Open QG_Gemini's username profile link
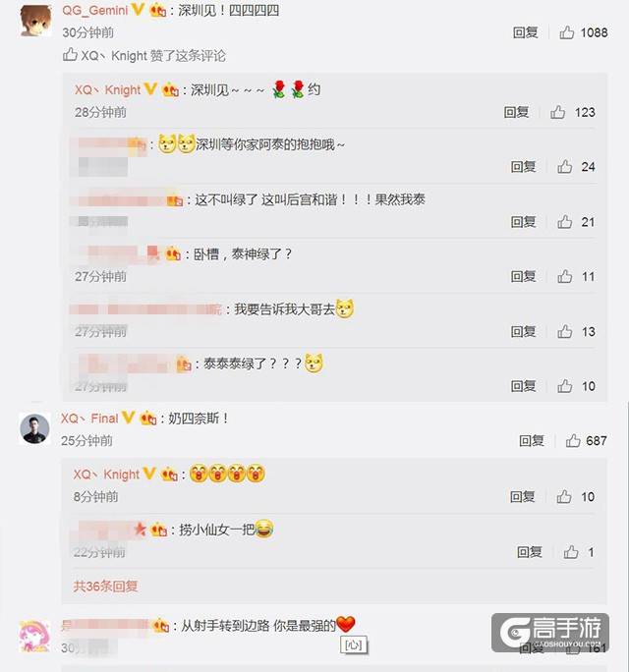 tap(94, 10)
